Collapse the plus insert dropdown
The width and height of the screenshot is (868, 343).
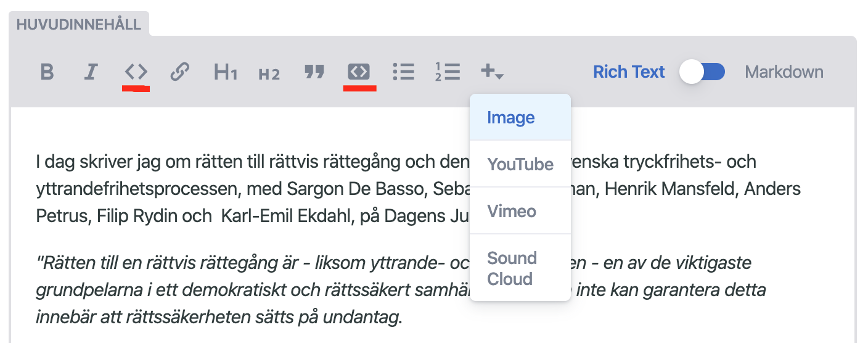point(492,72)
